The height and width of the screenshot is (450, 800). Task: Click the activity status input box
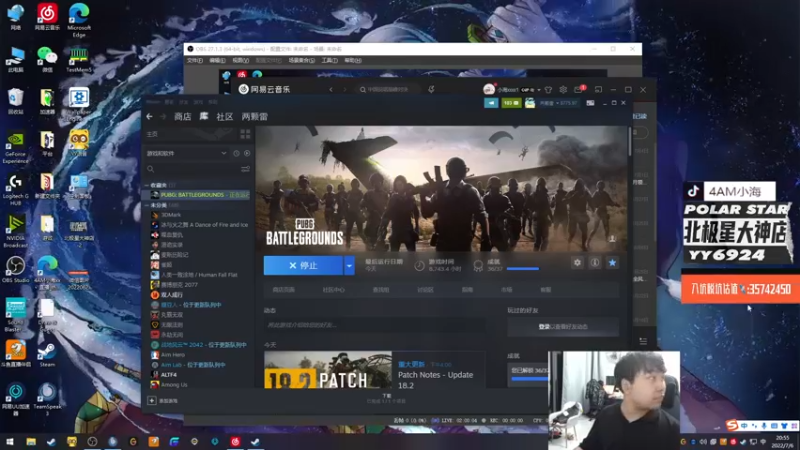pos(374,325)
